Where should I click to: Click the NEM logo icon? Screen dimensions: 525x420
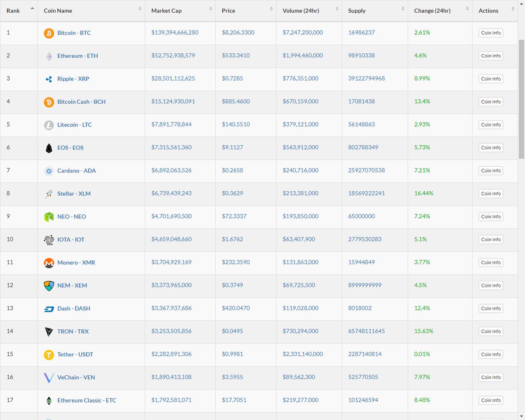pyautogui.click(x=49, y=286)
